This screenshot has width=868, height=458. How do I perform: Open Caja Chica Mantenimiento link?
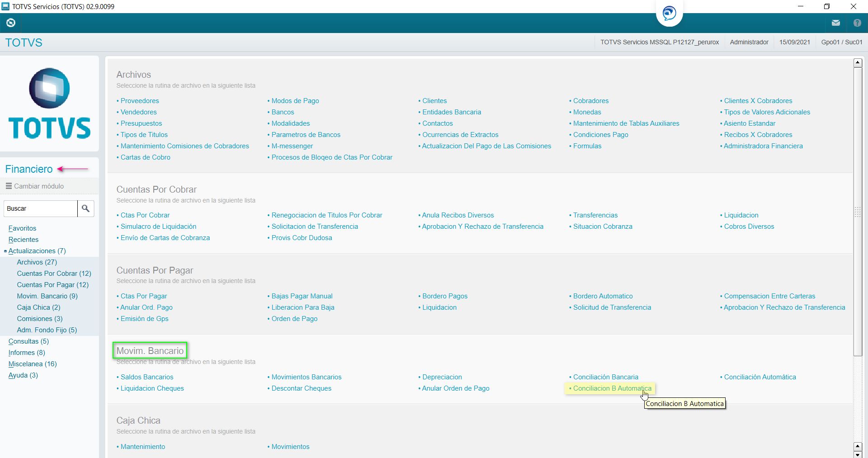point(143,447)
